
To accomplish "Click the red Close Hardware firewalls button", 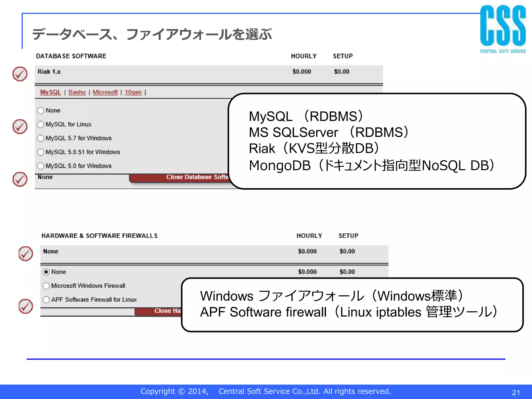I will coord(158,311).
